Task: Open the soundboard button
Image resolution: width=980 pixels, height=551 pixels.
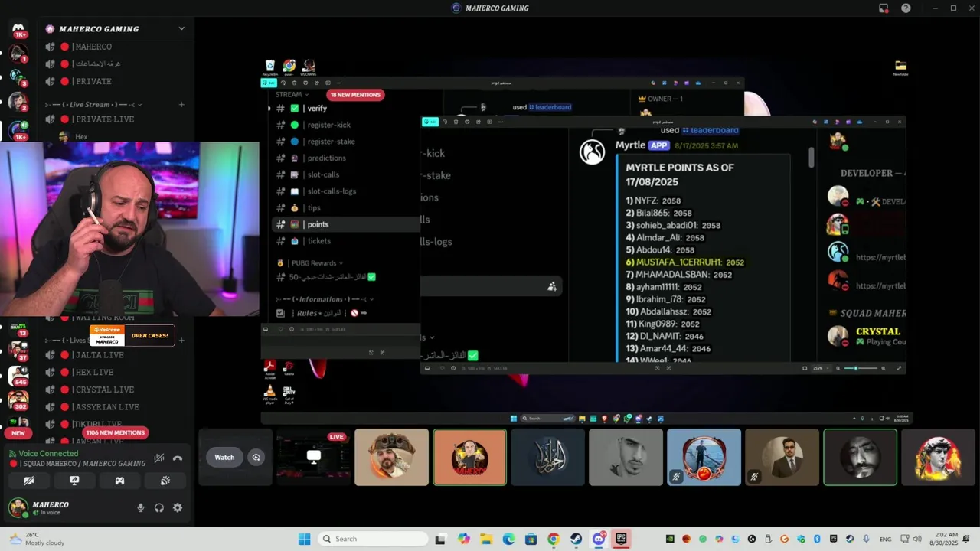Action: click(165, 481)
